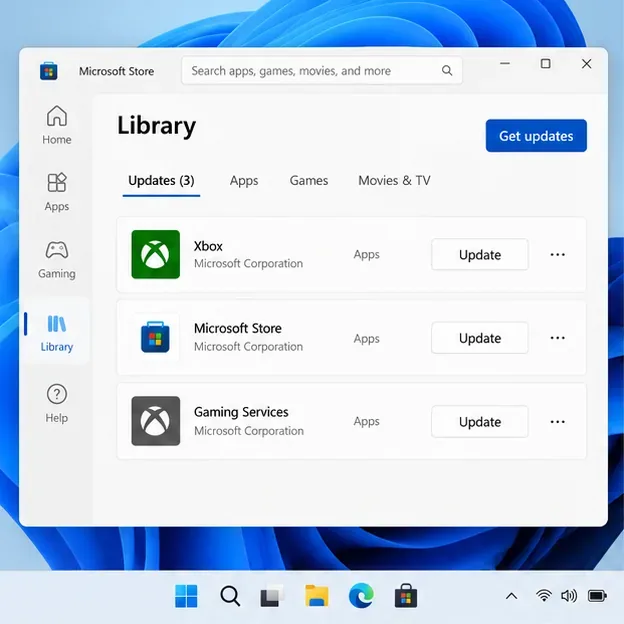Viewport: 624px width, 624px height.
Task: Click the Microsoft Store app icon in list
Action: click(x=155, y=337)
